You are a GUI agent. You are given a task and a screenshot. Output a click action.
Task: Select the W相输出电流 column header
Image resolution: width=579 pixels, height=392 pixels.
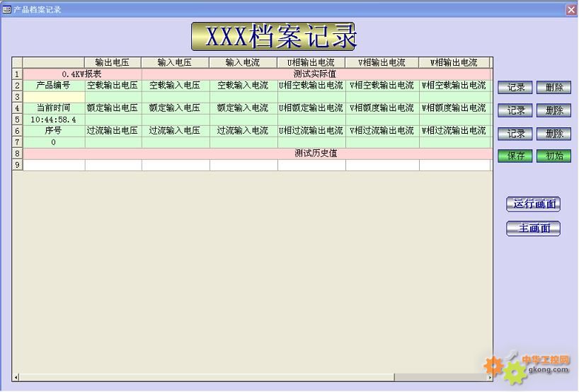click(454, 63)
